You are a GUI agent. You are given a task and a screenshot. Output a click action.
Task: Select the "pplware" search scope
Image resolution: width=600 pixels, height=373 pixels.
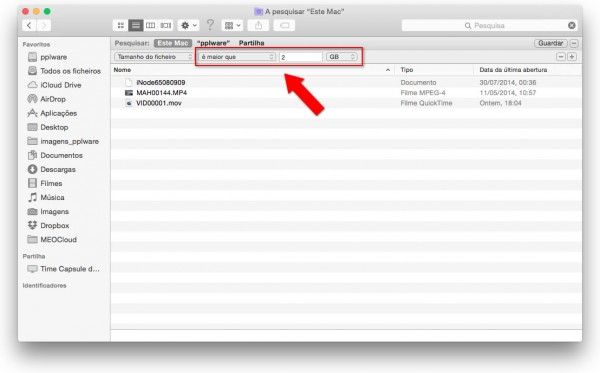coord(213,43)
